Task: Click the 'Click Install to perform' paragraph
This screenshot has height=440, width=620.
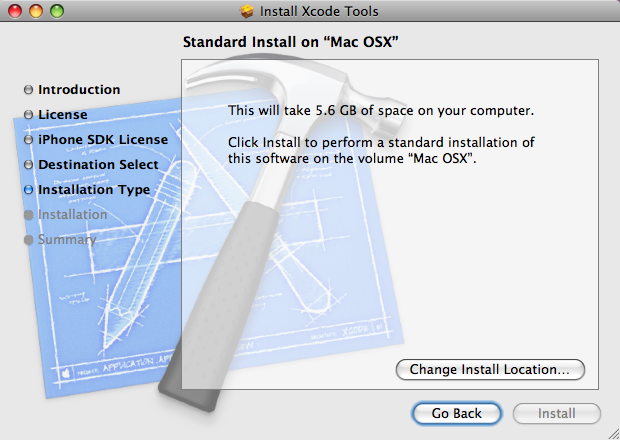Action: [x=381, y=150]
